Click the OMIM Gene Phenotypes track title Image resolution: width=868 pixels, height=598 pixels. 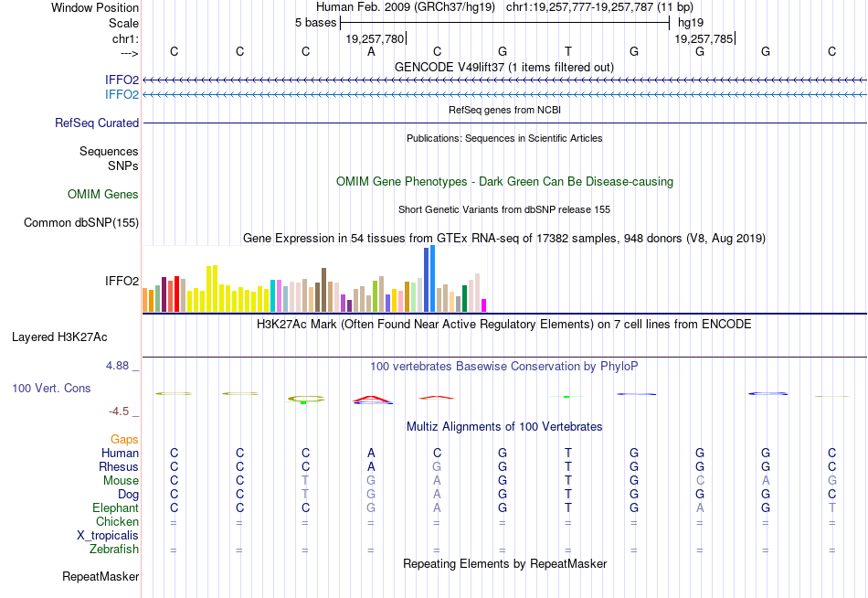504,181
